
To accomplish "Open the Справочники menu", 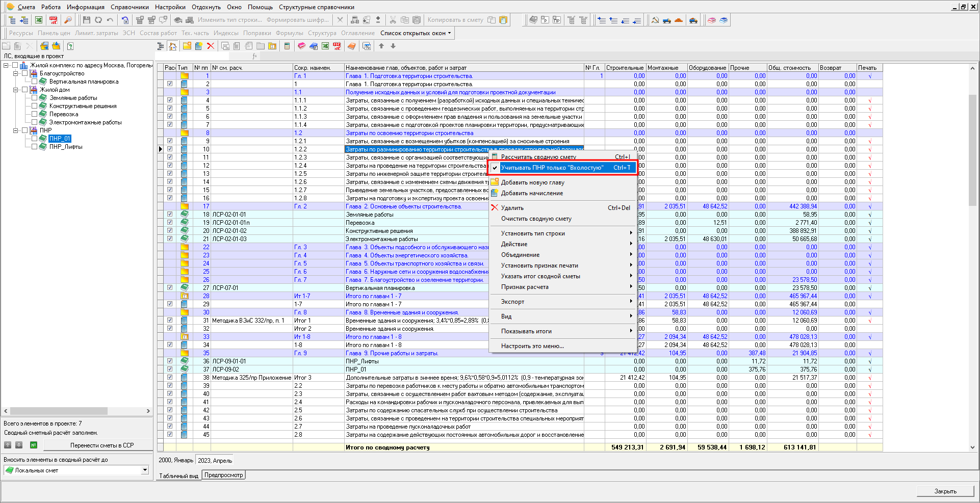I will (130, 7).
